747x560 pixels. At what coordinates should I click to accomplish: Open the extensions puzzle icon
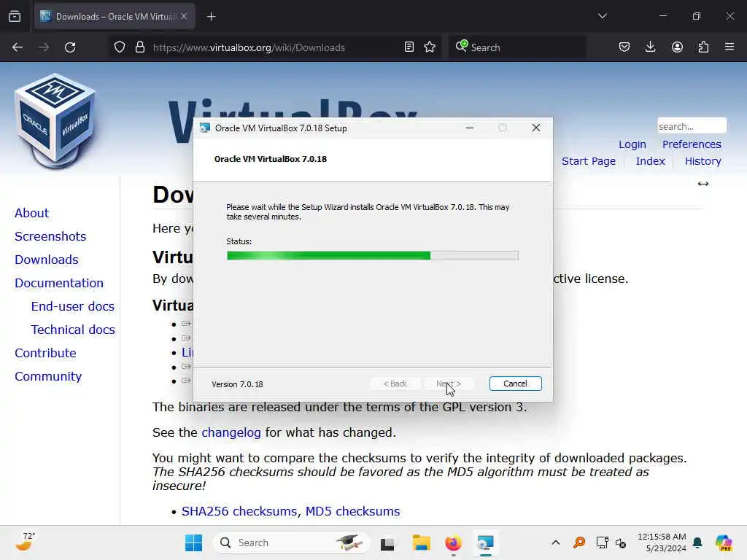point(703,47)
